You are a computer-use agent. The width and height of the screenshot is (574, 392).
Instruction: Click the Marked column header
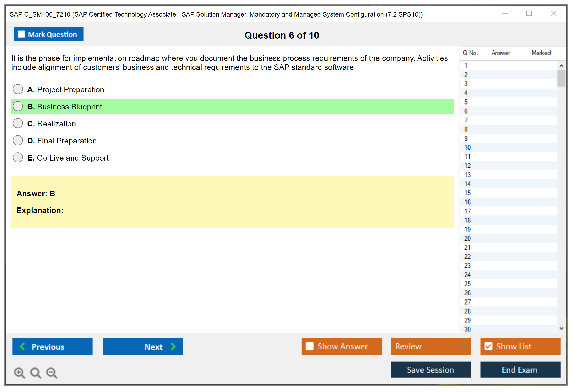coord(541,53)
